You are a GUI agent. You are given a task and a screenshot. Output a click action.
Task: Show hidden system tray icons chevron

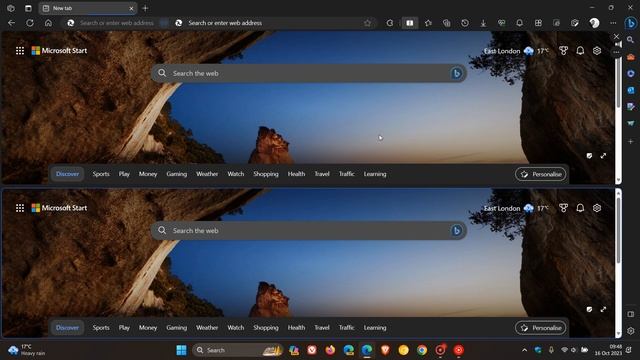coord(524,350)
